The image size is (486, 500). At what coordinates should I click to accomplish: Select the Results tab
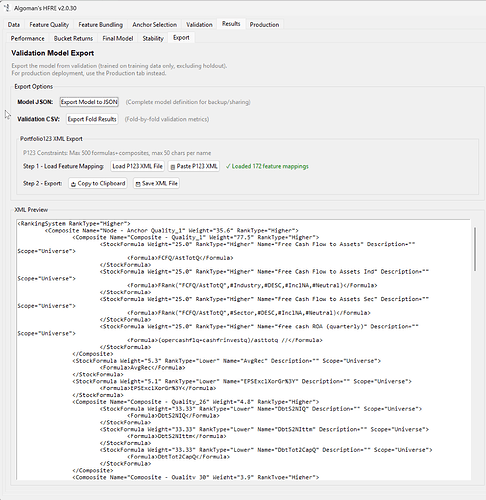click(231, 24)
